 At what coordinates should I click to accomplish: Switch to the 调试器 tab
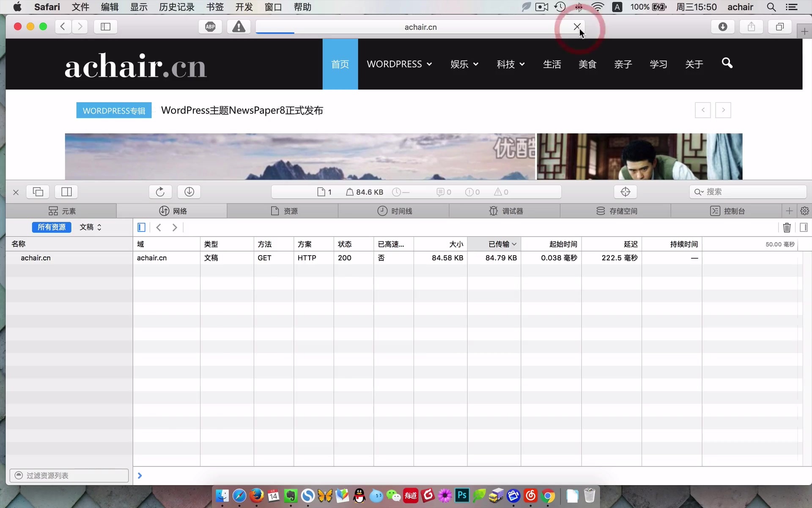(506, 211)
